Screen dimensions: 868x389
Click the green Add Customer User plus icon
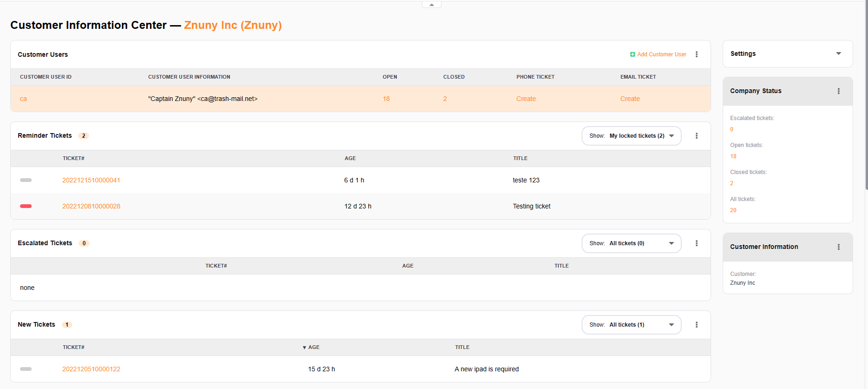click(632, 54)
